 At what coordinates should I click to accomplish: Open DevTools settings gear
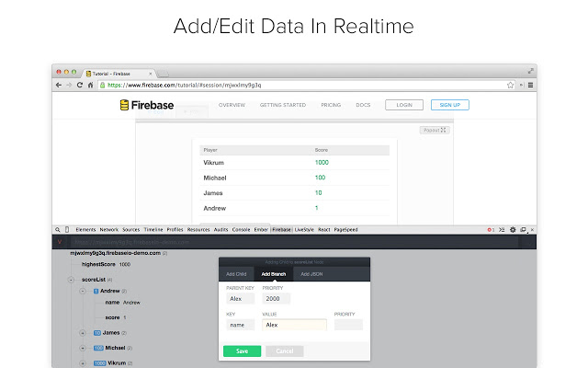pos(513,229)
